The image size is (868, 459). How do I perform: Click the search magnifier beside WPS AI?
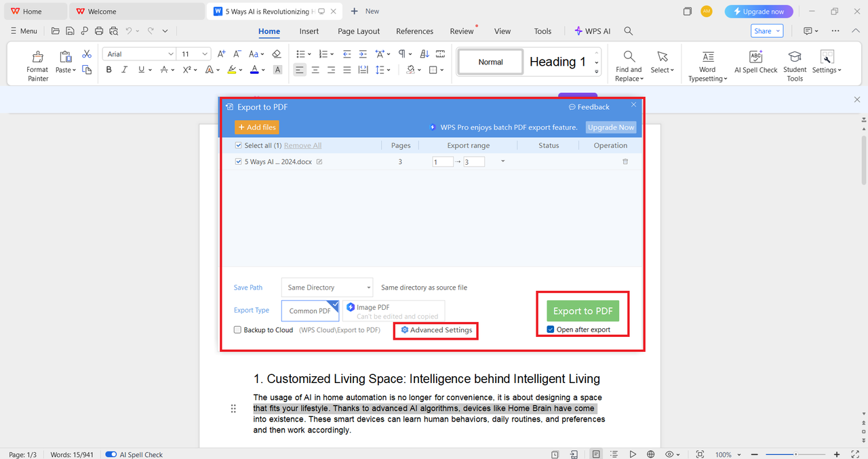629,31
